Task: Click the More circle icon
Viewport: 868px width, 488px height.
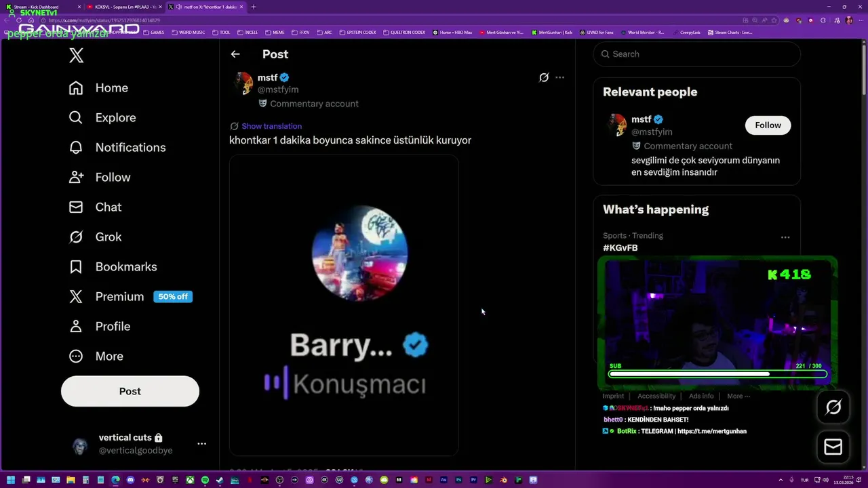Action: [76, 356]
